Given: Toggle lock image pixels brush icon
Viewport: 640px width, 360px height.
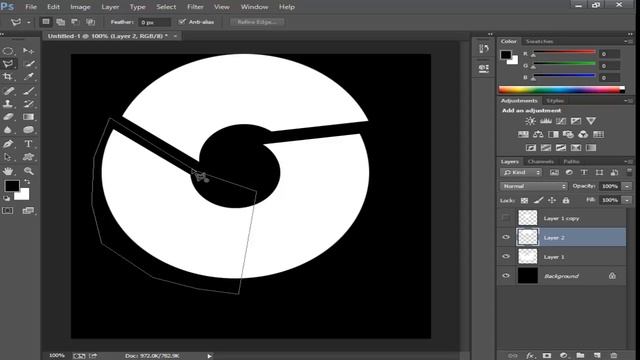Looking at the screenshot, I should click(x=538, y=200).
